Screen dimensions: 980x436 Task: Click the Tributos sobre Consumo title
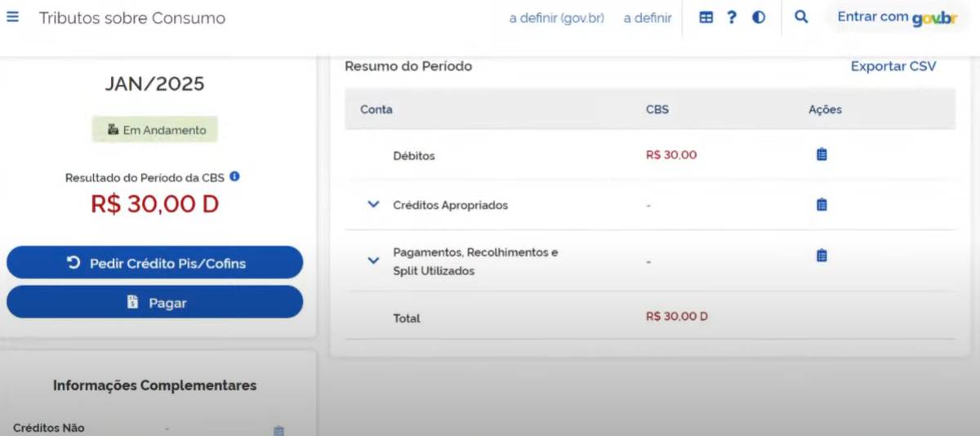pyautogui.click(x=132, y=18)
